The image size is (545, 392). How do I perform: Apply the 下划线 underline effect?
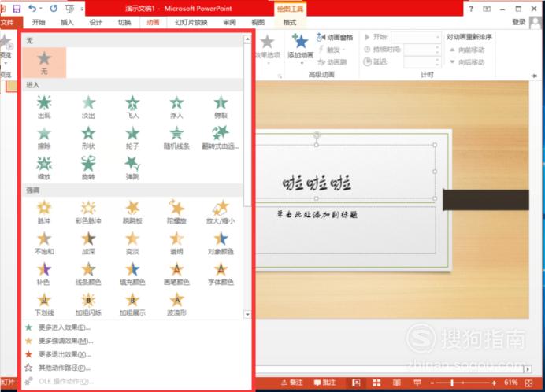tap(44, 304)
